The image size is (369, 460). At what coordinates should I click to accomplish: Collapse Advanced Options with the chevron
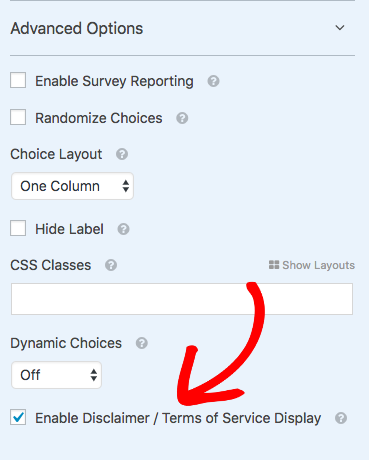coord(340,28)
